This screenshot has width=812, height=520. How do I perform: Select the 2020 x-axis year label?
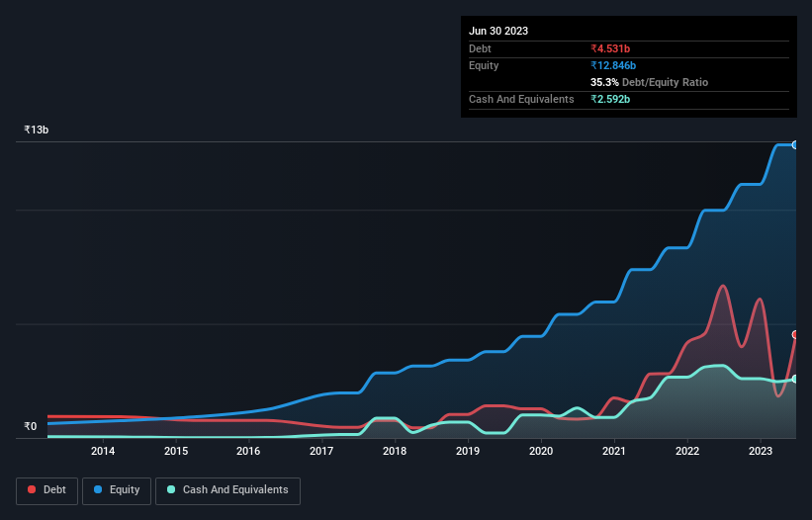(541, 451)
